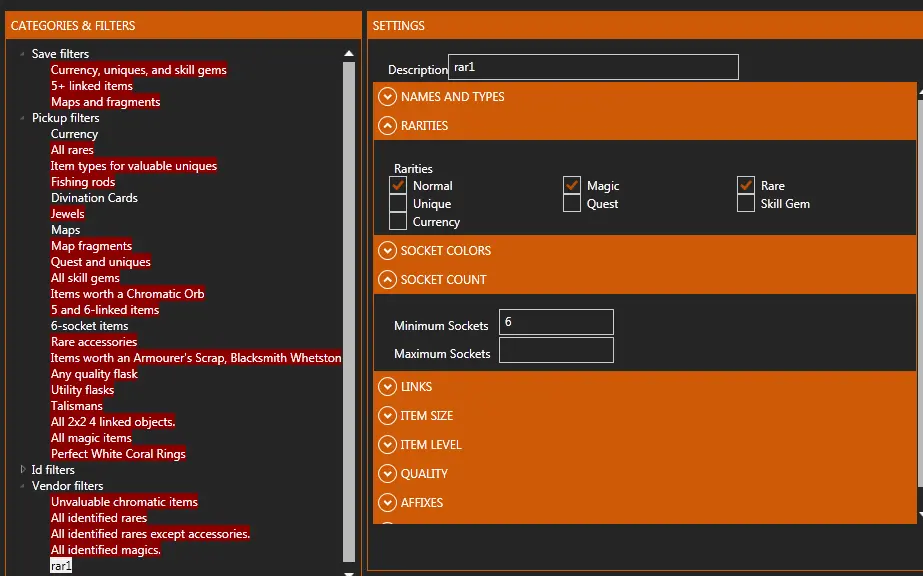The image size is (923, 576).
Task: Select the Divination Cards filter
Action: tap(94, 198)
